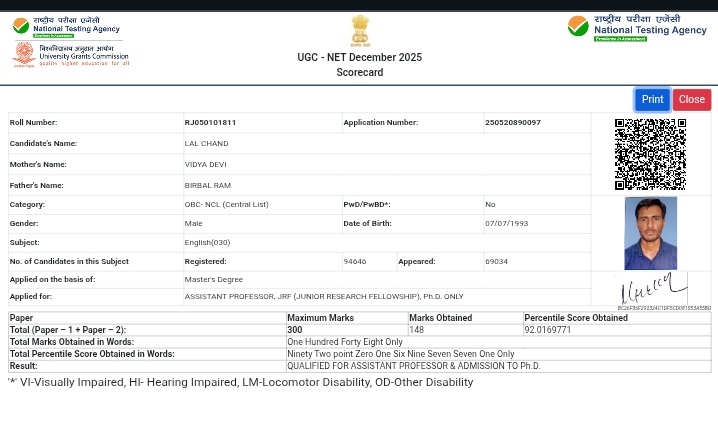Click 'One Hundred Forty Eight Only' text
The width and height of the screenshot is (718, 425).
click(x=345, y=342)
